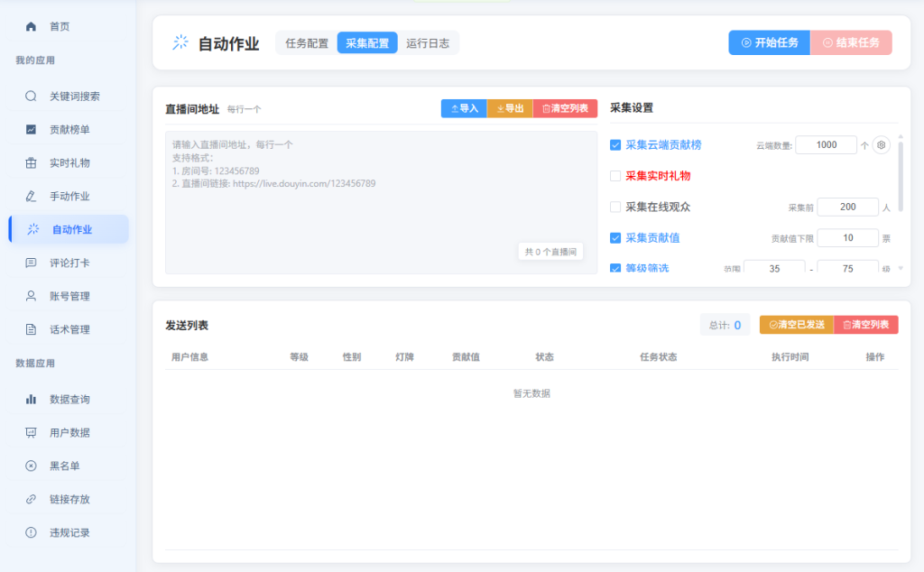The image size is (924, 572).
Task: Check the 采集在线观众 option
Action: pos(615,207)
